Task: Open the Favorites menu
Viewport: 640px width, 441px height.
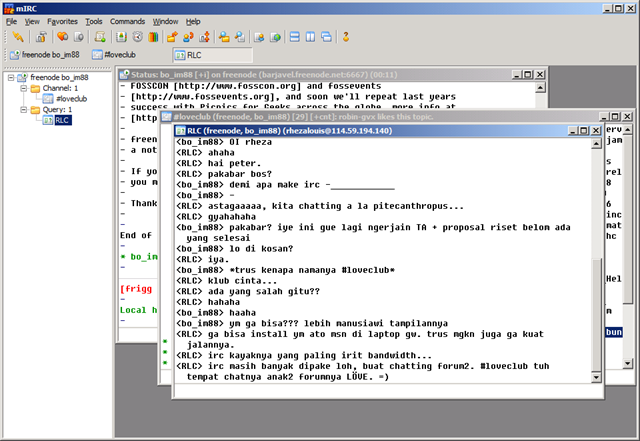Action: (62, 22)
